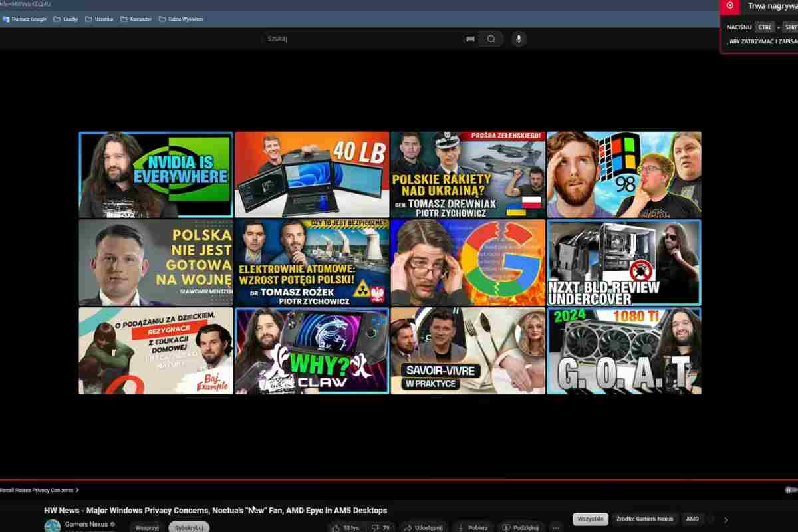Dislike the video with thumbs down
This screenshot has width=798, height=532.
click(x=380, y=527)
